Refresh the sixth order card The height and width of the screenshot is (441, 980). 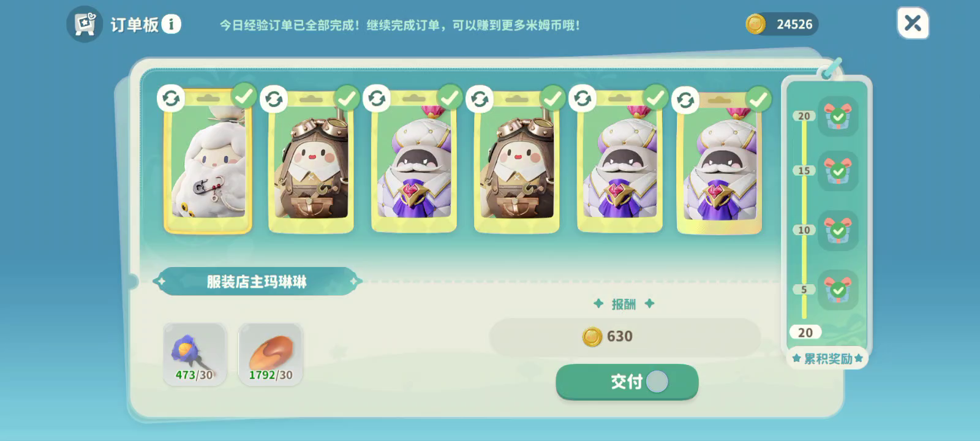pyautogui.click(x=685, y=99)
